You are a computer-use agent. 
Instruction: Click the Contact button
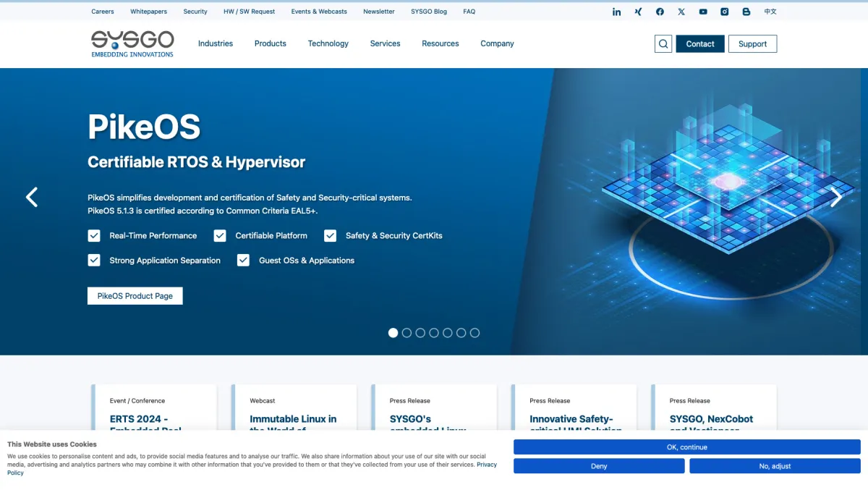tap(700, 44)
